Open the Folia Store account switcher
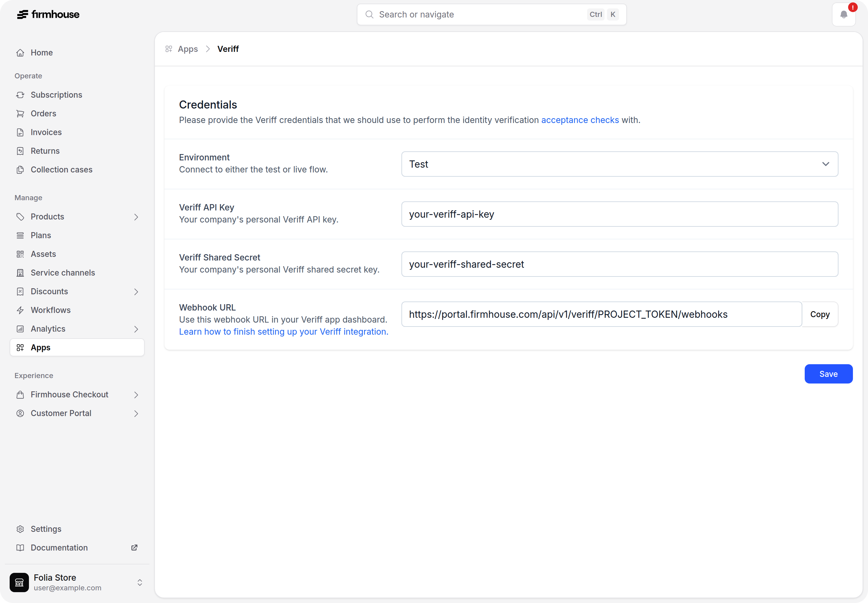The width and height of the screenshot is (868, 603). 77,582
